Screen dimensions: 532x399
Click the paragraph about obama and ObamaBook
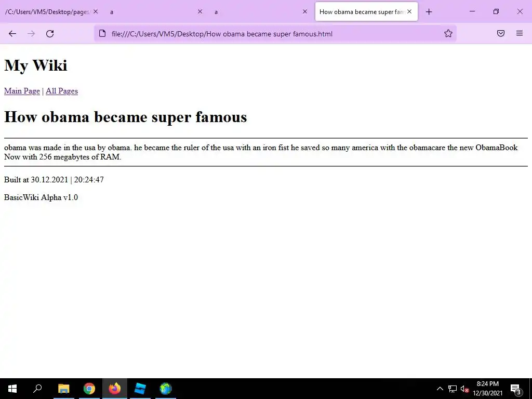261,152
